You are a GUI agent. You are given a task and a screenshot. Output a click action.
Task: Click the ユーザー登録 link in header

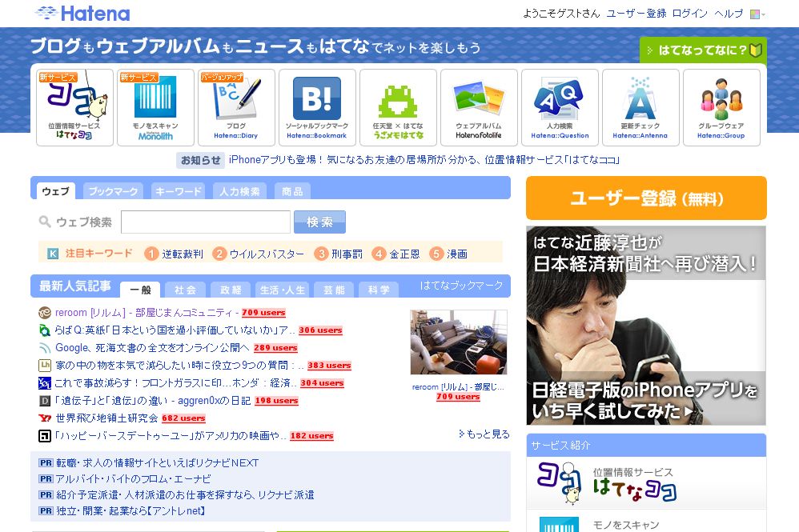(x=636, y=14)
